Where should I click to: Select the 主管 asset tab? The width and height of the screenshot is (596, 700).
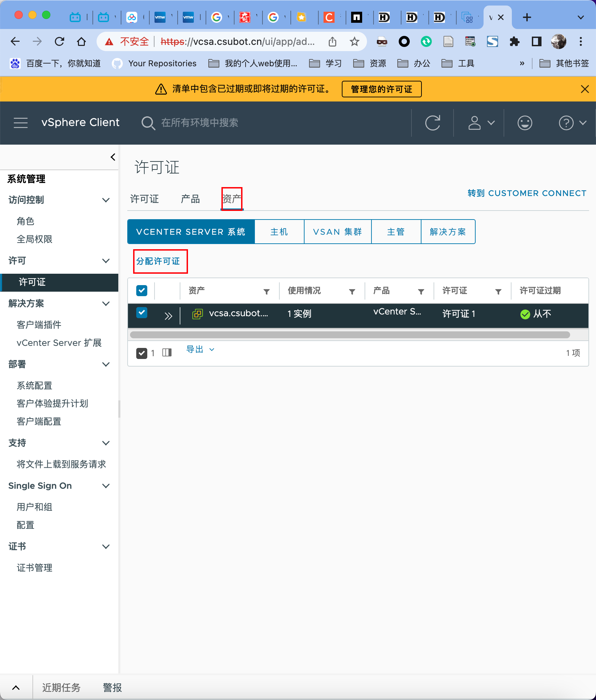(x=396, y=232)
